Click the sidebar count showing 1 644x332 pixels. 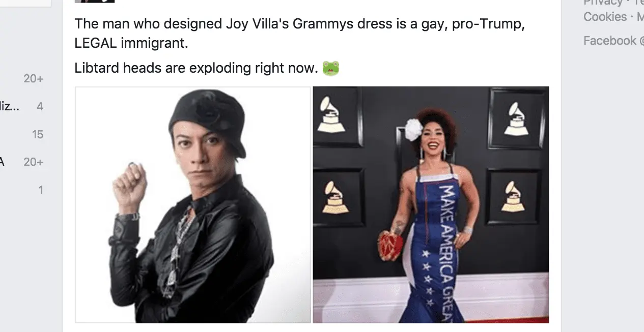pyautogui.click(x=41, y=190)
